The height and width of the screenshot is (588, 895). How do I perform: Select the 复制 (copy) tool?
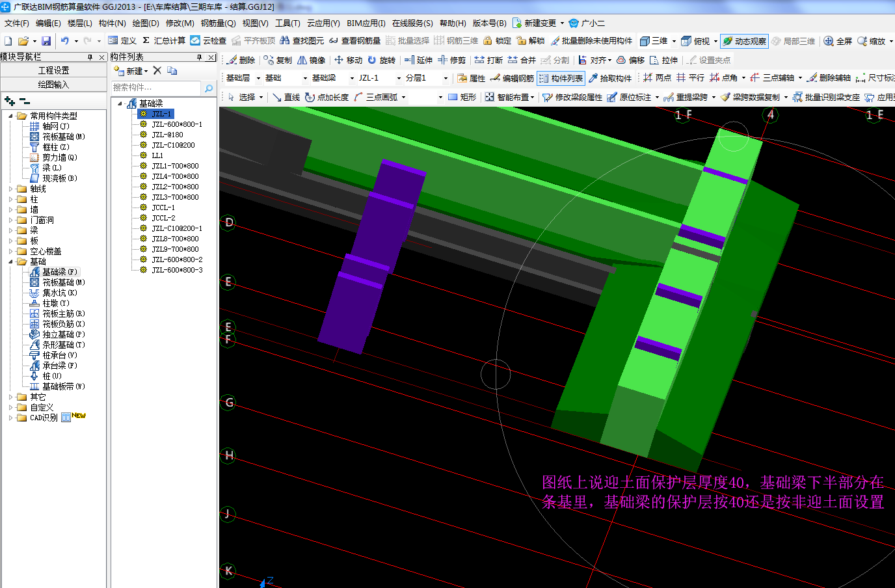[278, 60]
